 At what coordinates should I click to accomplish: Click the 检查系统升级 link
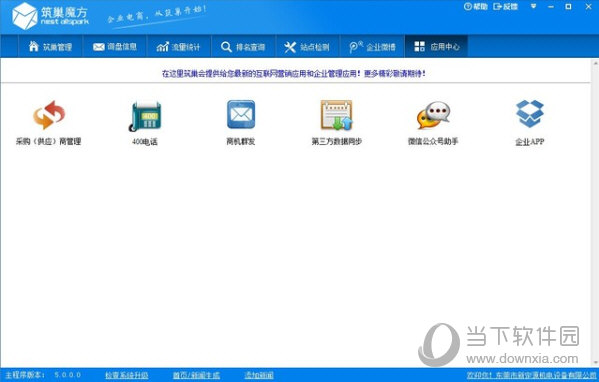point(126,375)
